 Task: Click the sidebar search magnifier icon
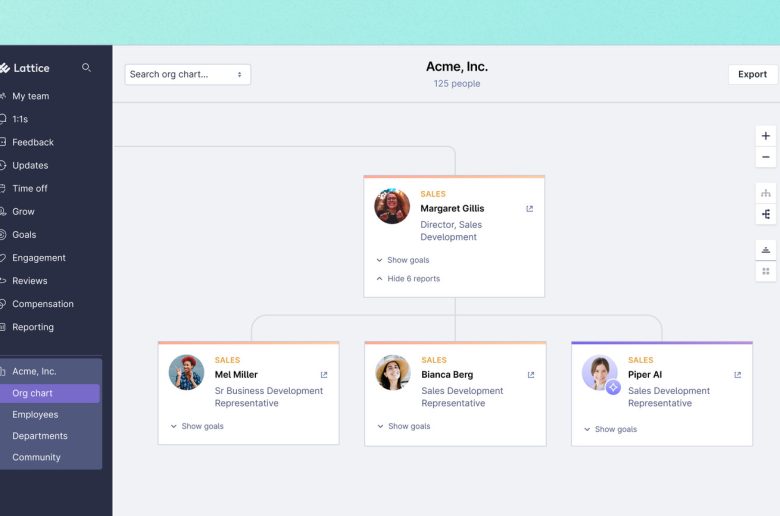[x=86, y=67]
